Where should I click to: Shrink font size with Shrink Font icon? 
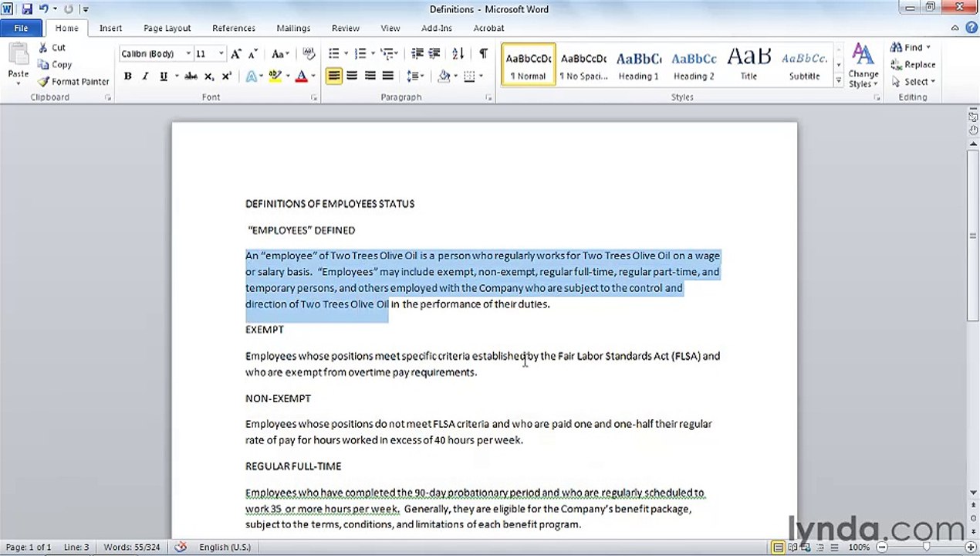tap(252, 54)
